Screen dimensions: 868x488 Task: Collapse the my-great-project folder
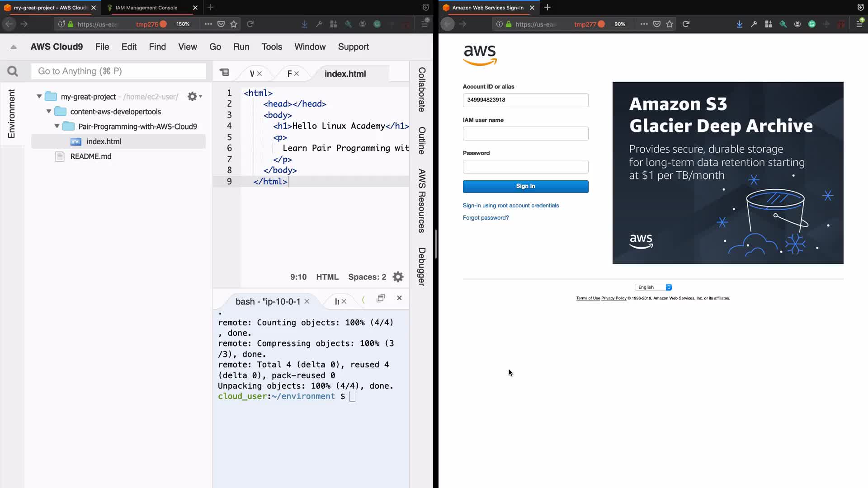(39, 96)
